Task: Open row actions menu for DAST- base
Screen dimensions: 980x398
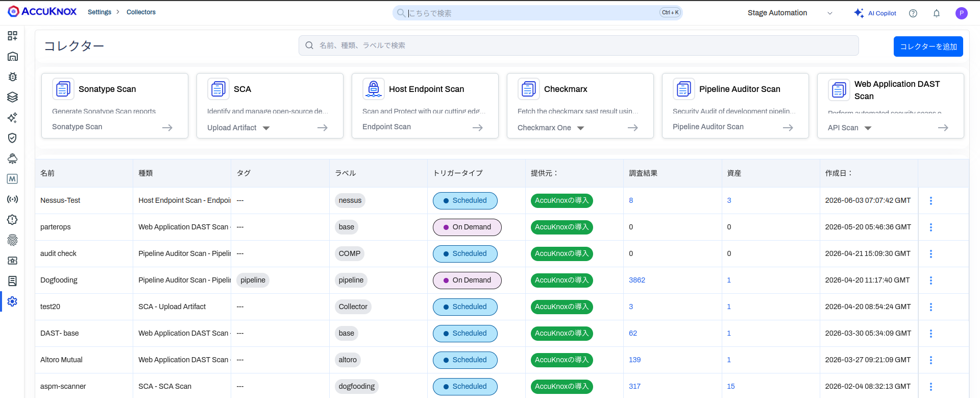Action: tap(931, 334)
